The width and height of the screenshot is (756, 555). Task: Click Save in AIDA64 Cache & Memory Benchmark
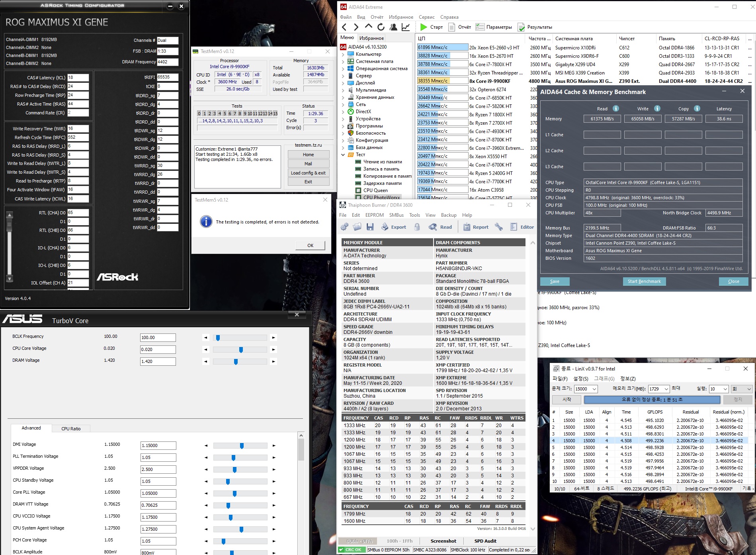click(x=555, y=281)
